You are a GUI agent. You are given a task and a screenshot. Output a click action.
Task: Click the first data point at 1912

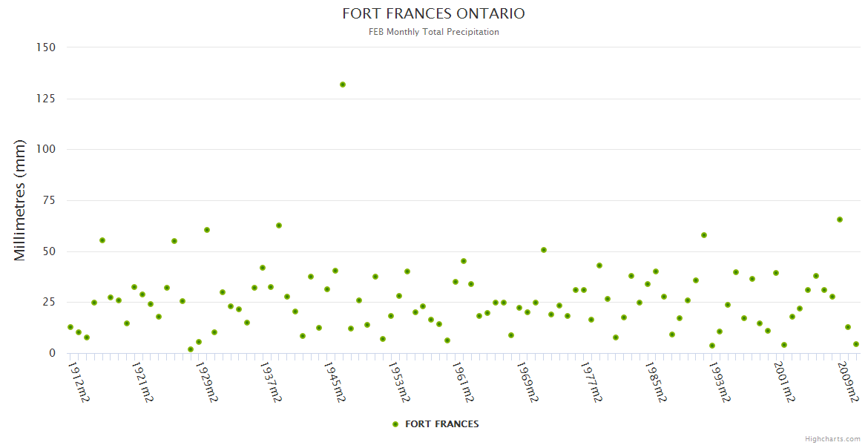click(x=70, y=327)
